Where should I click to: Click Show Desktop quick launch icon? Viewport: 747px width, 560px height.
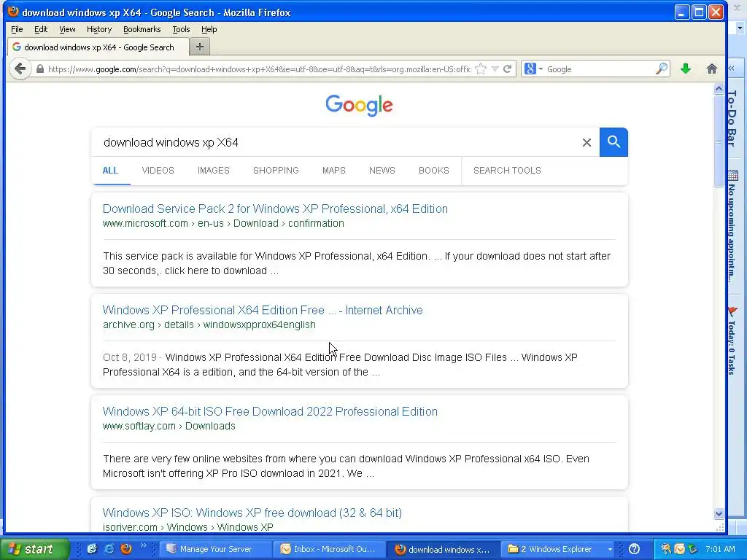click(92, 549)
